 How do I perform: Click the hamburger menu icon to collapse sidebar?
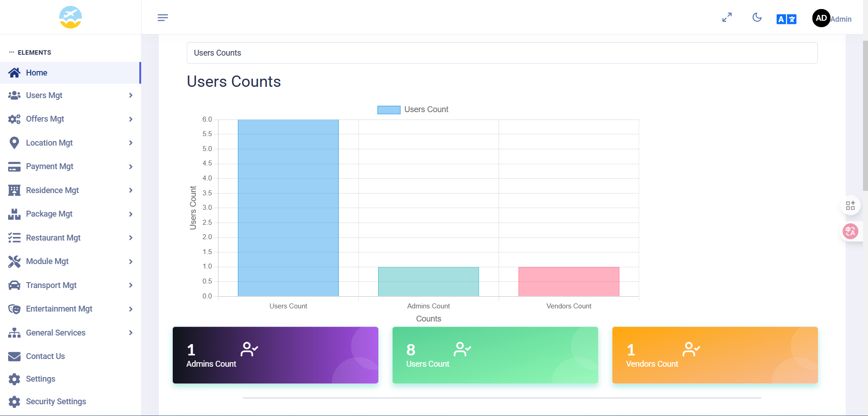pos(163,18)
